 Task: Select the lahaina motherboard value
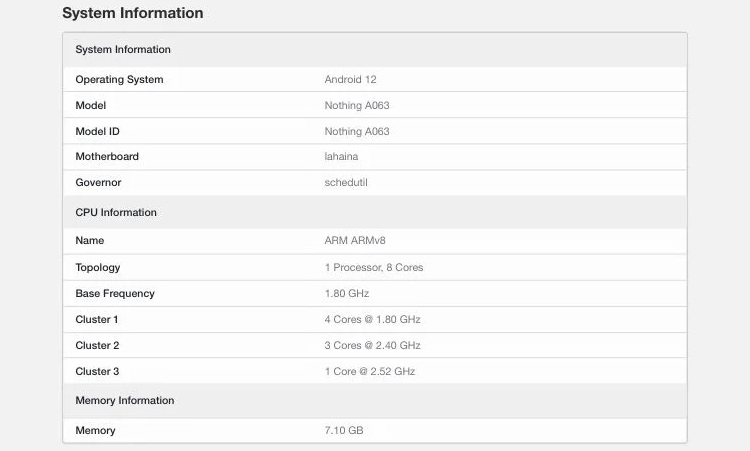point(341,157)
